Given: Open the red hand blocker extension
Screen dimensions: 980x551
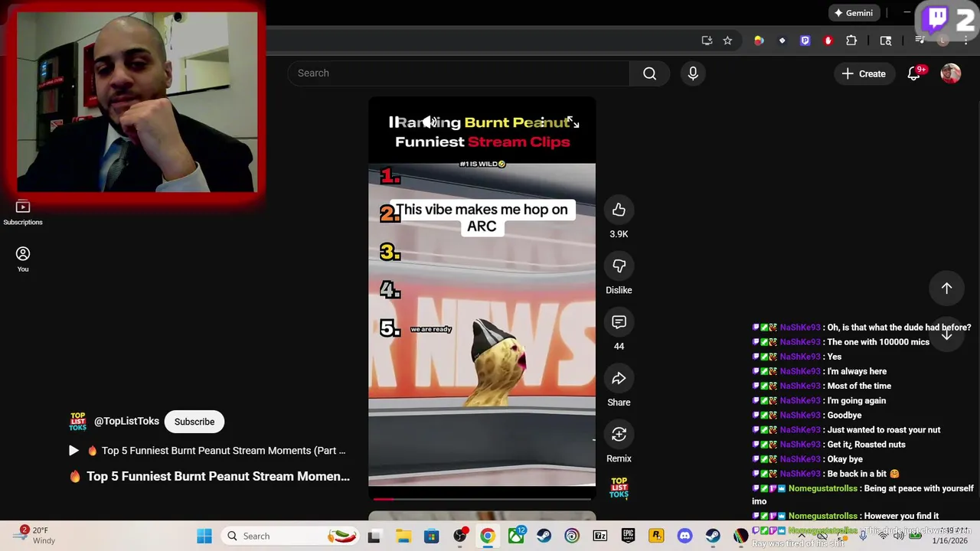Looking at the screenshot, I should point(828,41).
